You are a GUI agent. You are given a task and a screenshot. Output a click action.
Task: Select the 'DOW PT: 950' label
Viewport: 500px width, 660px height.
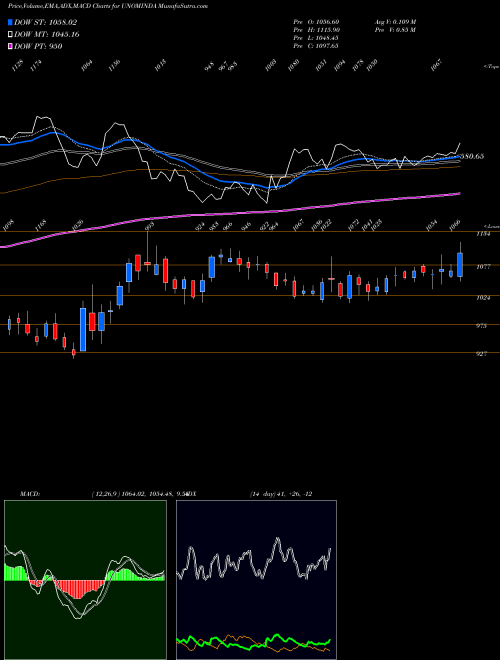[38, 46]
